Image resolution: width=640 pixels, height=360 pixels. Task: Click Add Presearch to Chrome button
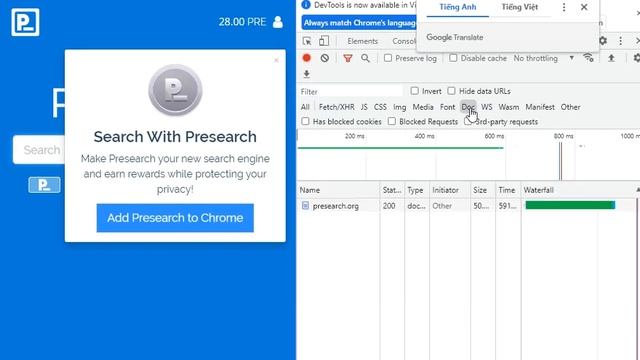pos(175,218)
